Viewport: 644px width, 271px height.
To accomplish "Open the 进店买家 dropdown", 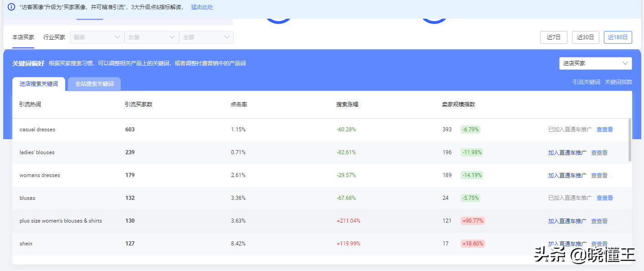I will [x=596, y=63].
